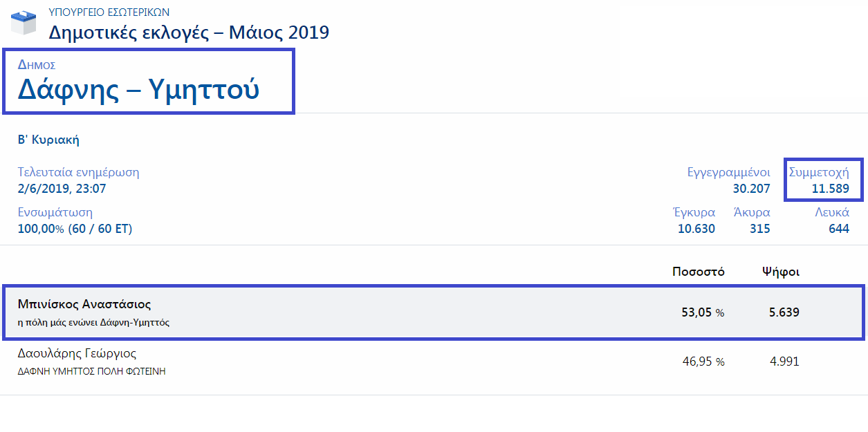This screenshot has height=432, width=868.
Task: Click the ΔΗΜΟΣ label above the municipality name
Action: click(x=36, y=65)
